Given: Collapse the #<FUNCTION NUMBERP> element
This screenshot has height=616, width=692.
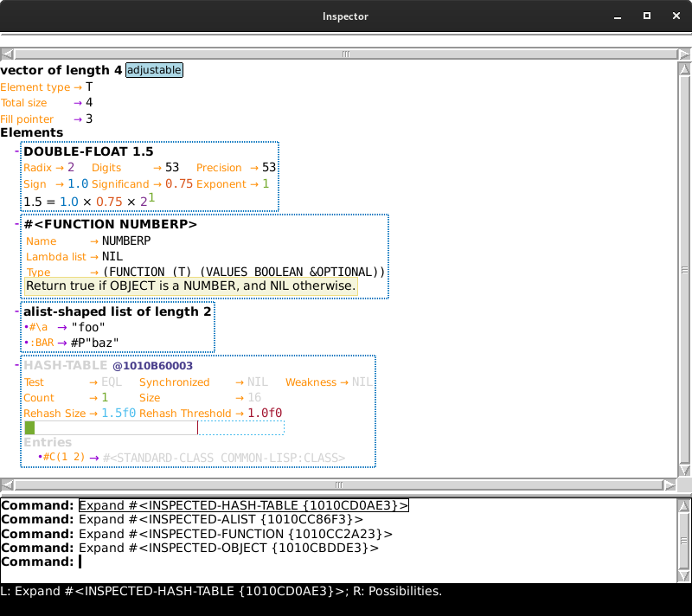Looking at the screenshot, I should pyautogui.click(x=17, y=224).
